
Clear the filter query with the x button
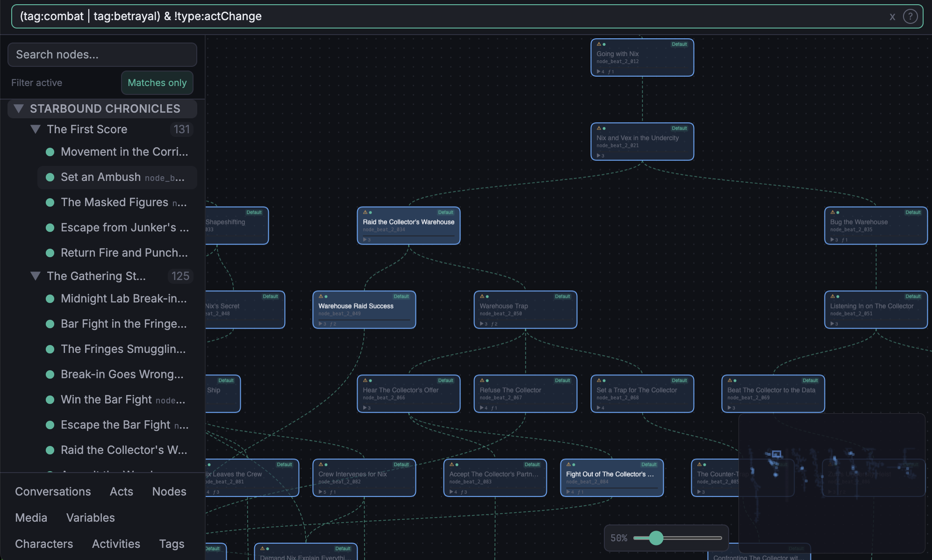pyautogui.click(x=892, y=16)
